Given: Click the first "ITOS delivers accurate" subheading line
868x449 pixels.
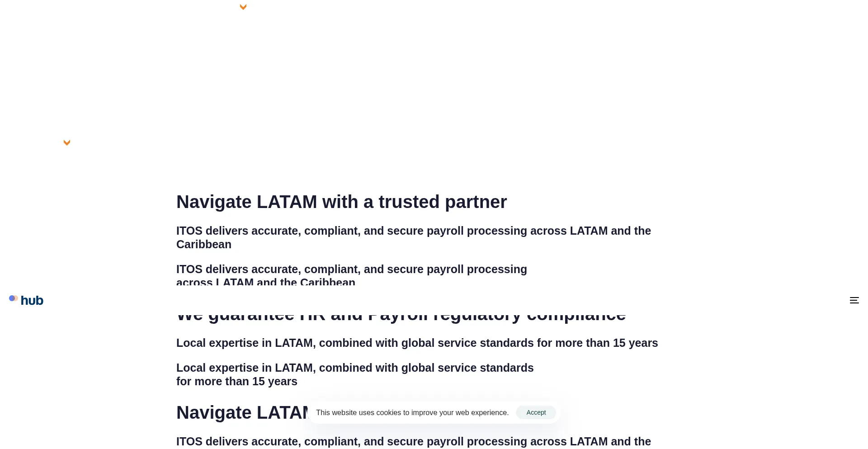Looking at the screenshot, I should [413, 231].
